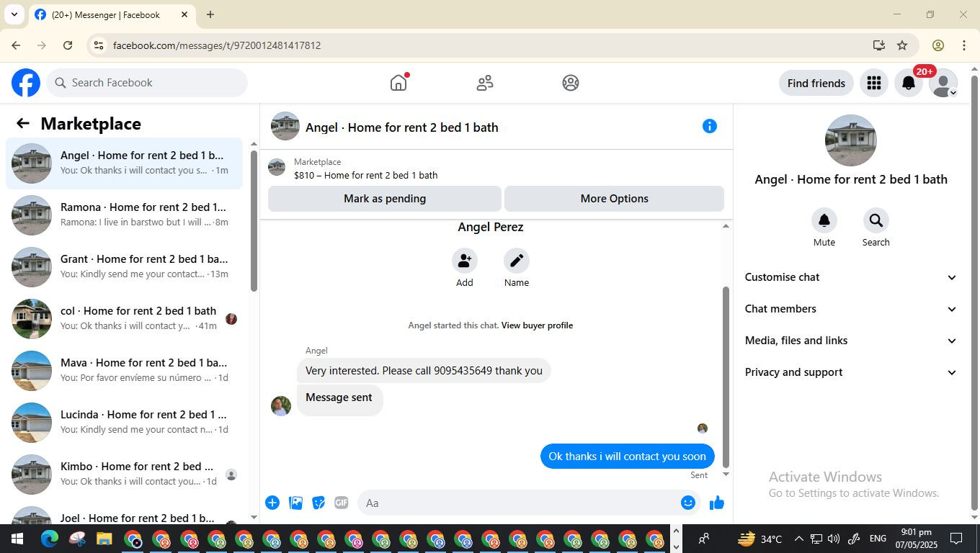Attach a photo or file
980x553 pixels.
[295, 503]
